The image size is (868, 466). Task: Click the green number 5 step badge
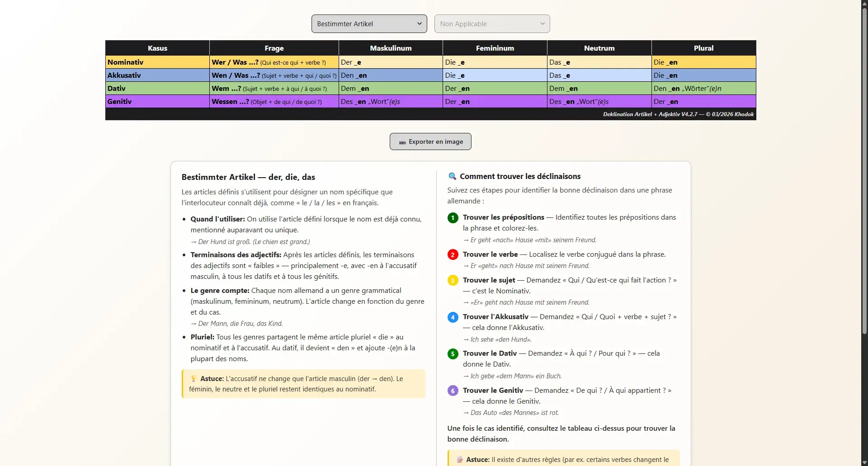click(453, 354)
